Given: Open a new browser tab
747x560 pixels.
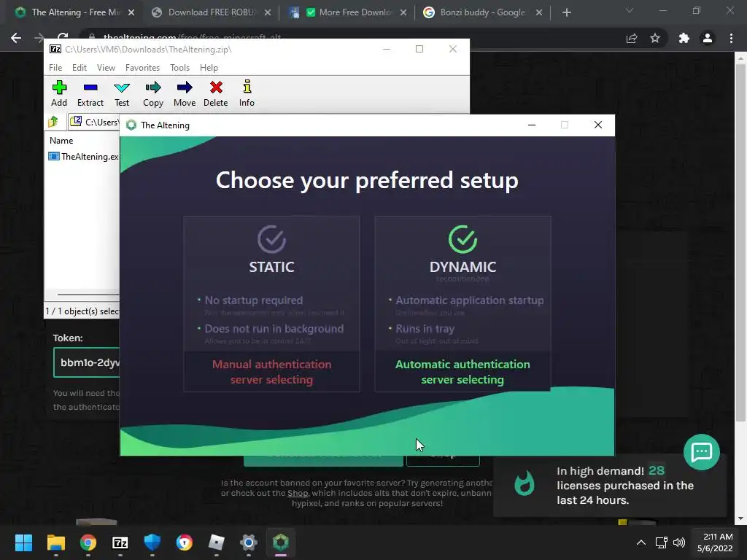Looking at the screenshot, I should 566,12.
